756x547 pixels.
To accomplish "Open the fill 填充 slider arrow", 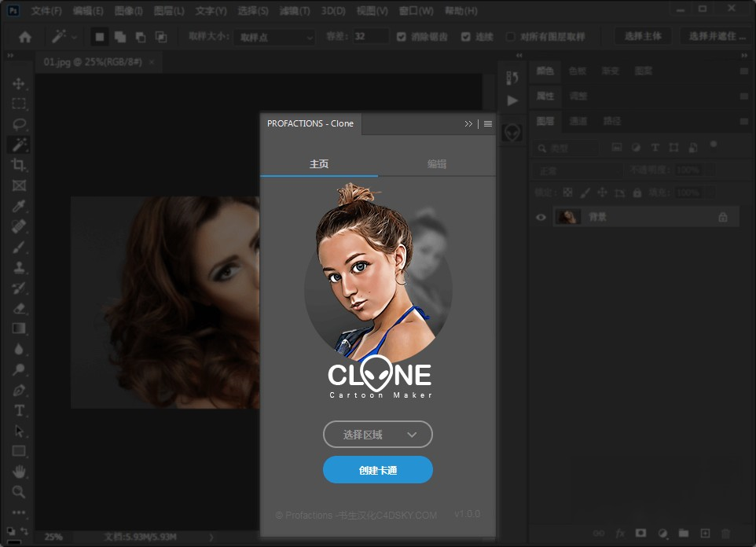I will [709, 193].
